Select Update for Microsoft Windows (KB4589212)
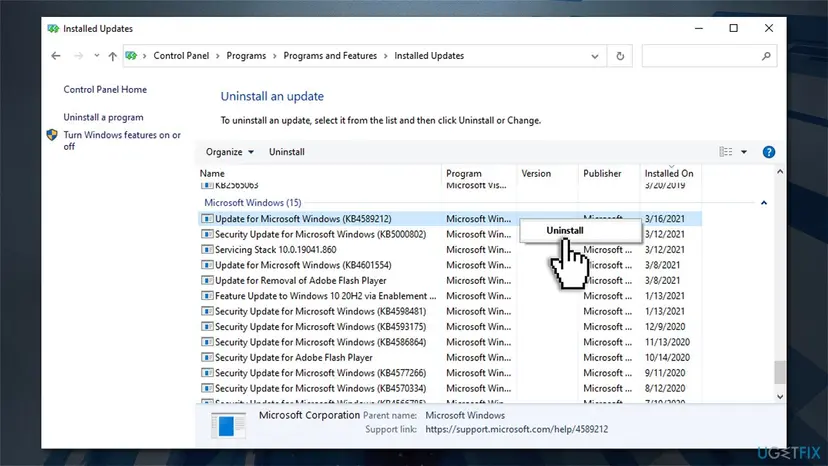Image resolution: width=828 pixels, height=466 pixels. (450, 219)
